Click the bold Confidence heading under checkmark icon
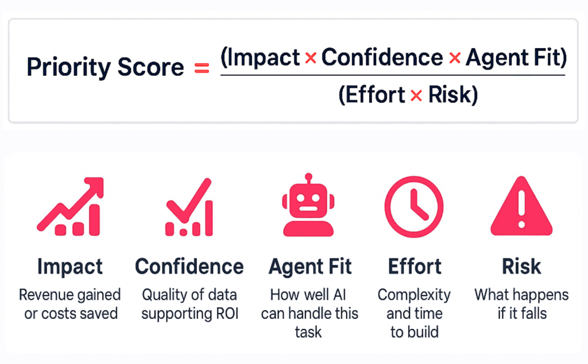 tap(189, 266)
